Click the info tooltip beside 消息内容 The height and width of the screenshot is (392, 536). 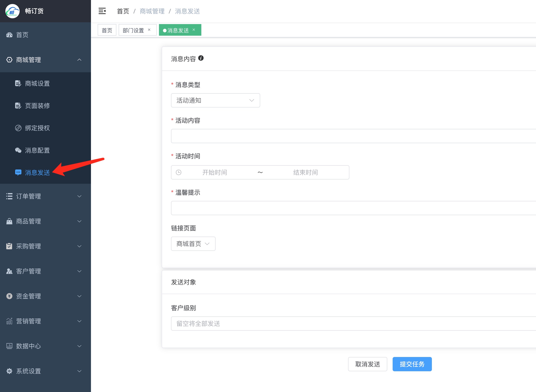point(201,58)
